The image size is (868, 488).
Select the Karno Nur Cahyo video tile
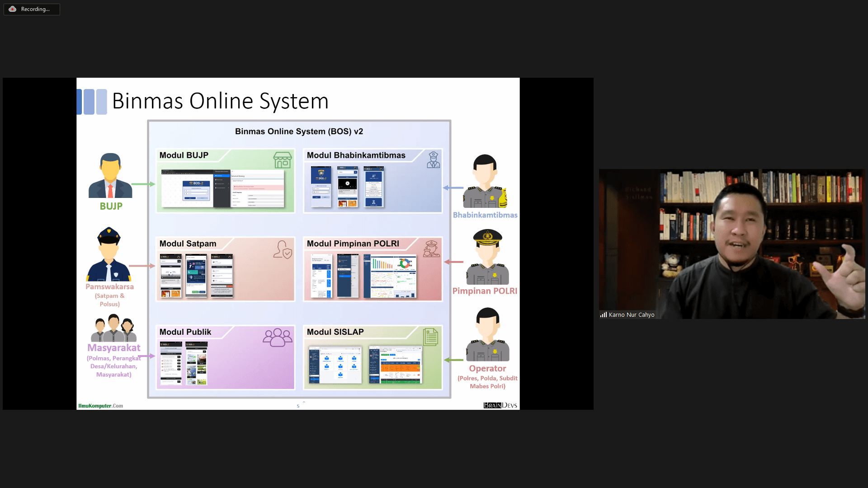731,244
